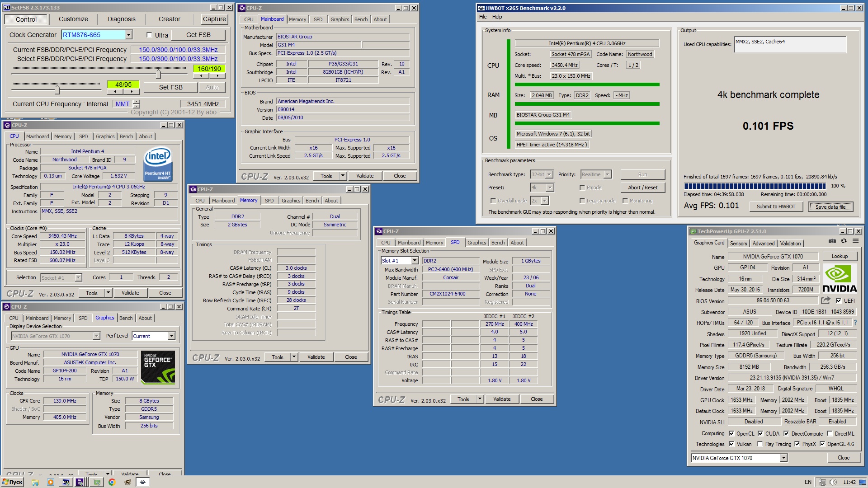Click the NVIDIA logo in GPU-Z

pyautogui.click(x=840, y=278)
